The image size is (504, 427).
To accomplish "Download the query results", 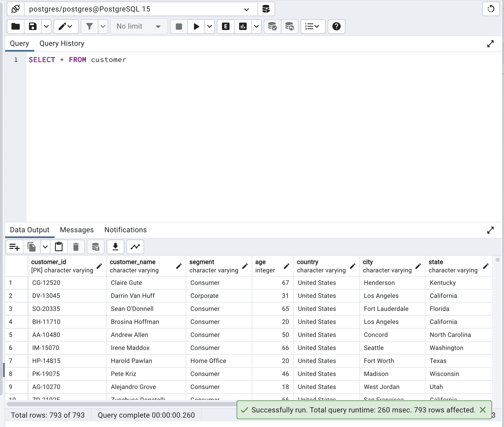I will pyautogui.click(x=115, y=247).
